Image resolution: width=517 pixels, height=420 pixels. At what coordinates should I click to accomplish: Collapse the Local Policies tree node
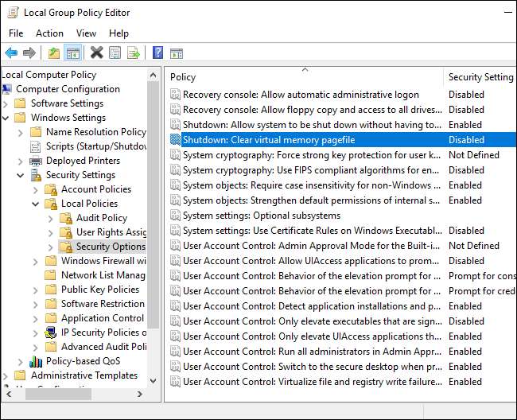tap(36, 204)
